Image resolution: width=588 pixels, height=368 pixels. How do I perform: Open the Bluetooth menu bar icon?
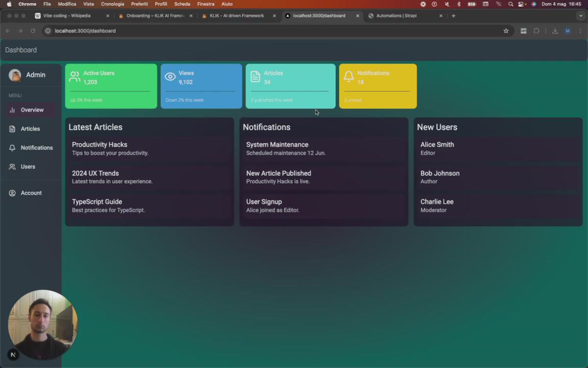click(x=459, y=4)
